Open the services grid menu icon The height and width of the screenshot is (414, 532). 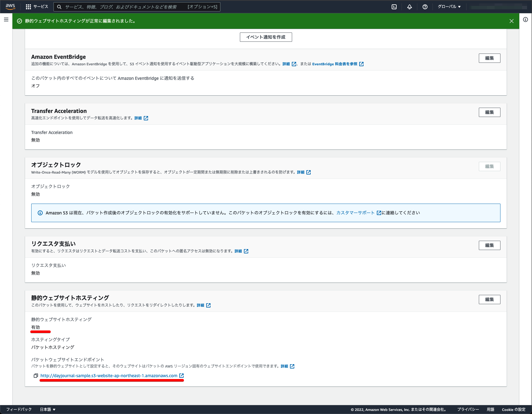[28, 7]
